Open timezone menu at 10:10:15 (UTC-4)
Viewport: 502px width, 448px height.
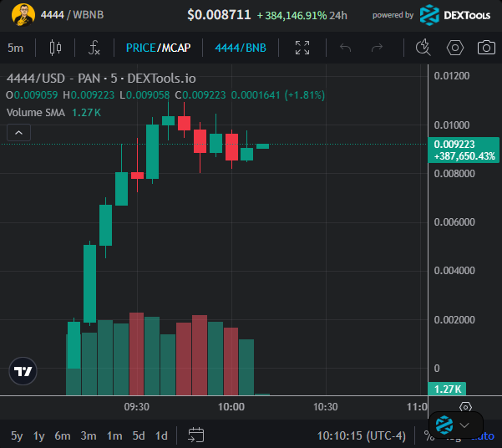point(361,435)
